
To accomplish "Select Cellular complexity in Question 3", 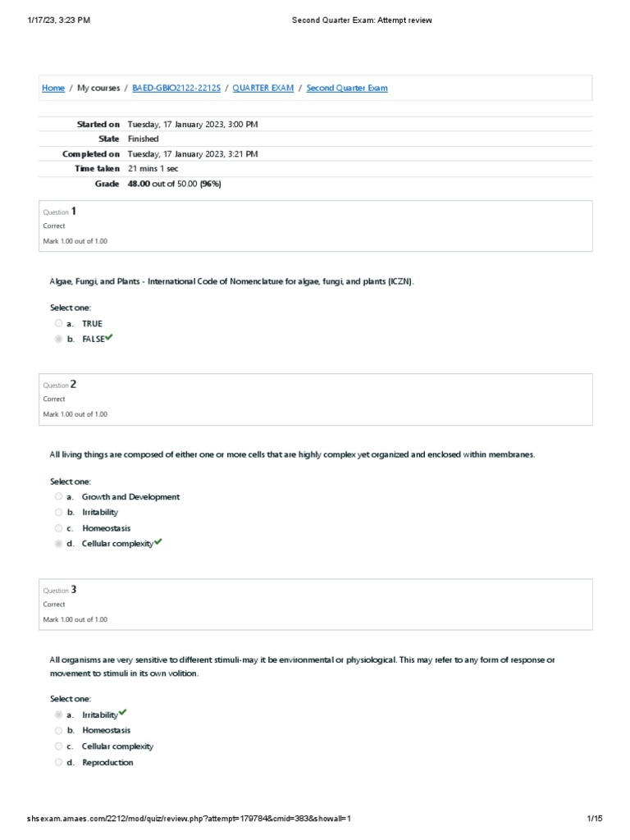I will [58, 746].
